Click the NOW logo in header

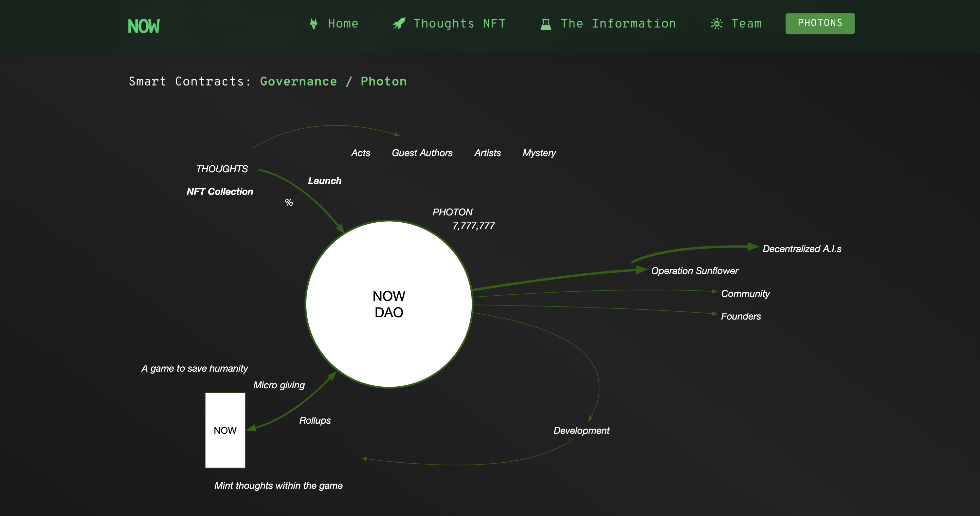click(143, 26)
